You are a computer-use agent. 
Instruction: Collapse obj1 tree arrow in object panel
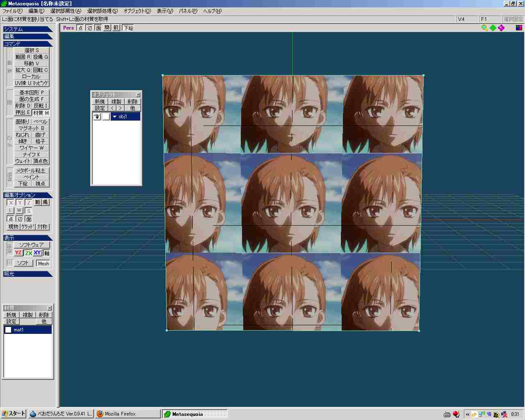(114, 116)
